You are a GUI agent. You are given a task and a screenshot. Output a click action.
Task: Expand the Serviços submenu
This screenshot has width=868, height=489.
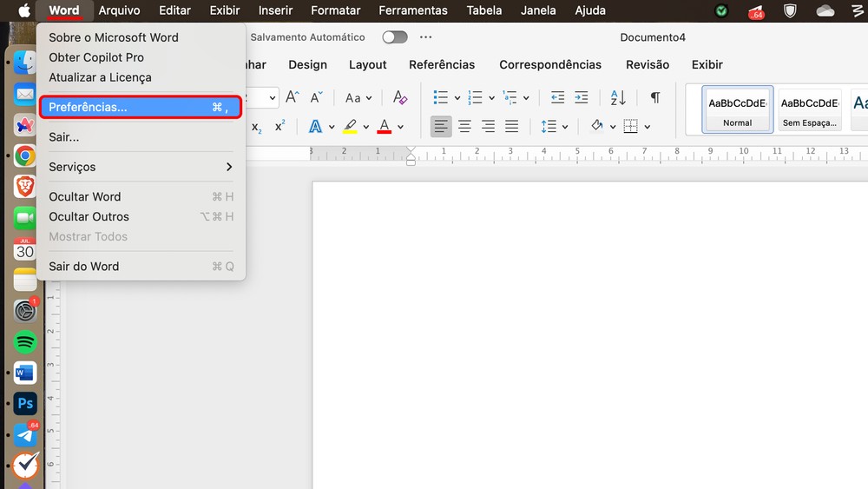(x=141, y=167)
